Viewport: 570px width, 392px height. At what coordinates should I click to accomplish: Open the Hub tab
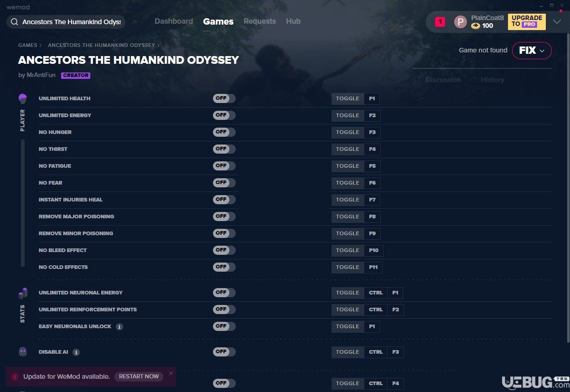tap(293, 21)
